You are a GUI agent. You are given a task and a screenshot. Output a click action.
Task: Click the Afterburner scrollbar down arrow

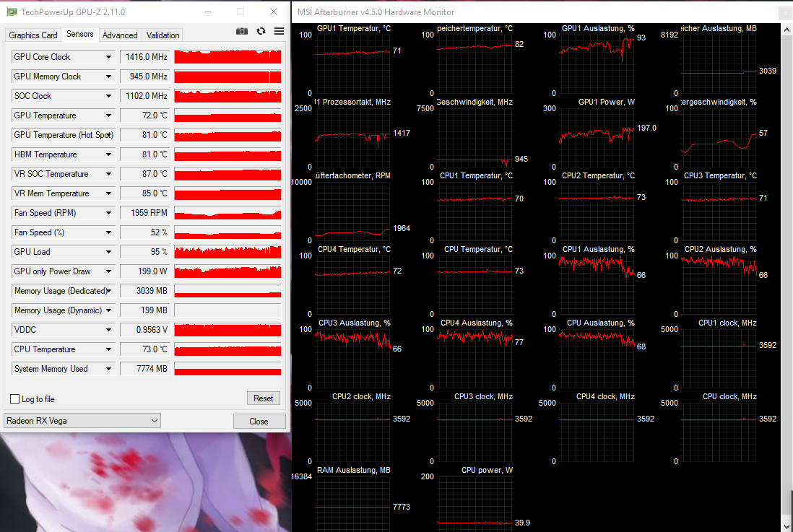pyautogui.click(x=786, y=526)
